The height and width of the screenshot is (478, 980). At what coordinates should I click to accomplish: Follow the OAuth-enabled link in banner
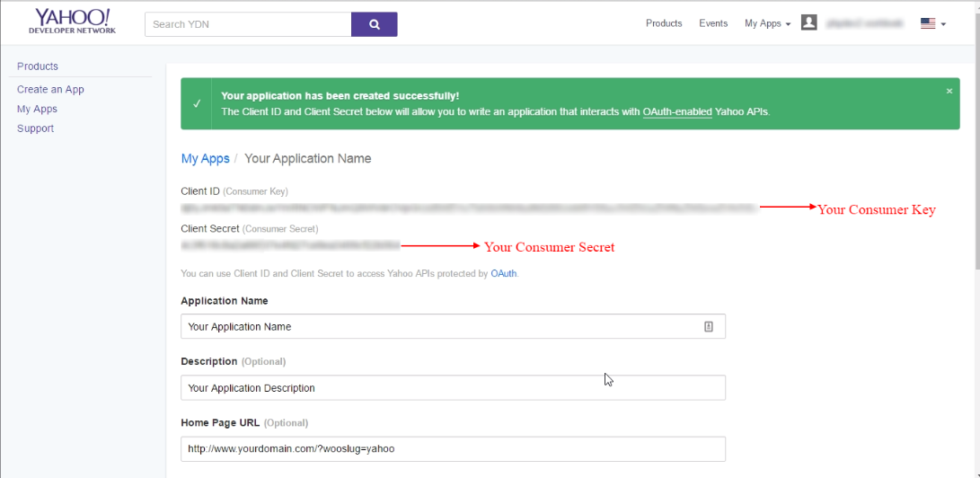[x=677, y=112]
